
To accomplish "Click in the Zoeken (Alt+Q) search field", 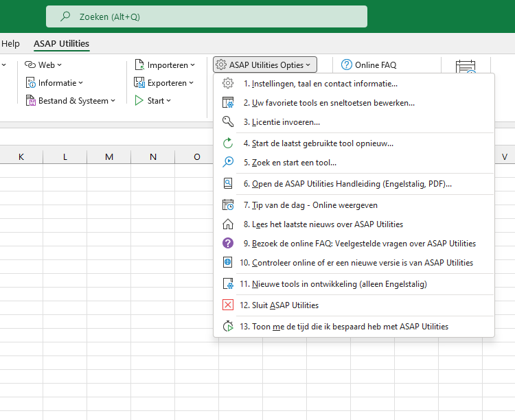I will pyautogui.click(x=207, y=16).
